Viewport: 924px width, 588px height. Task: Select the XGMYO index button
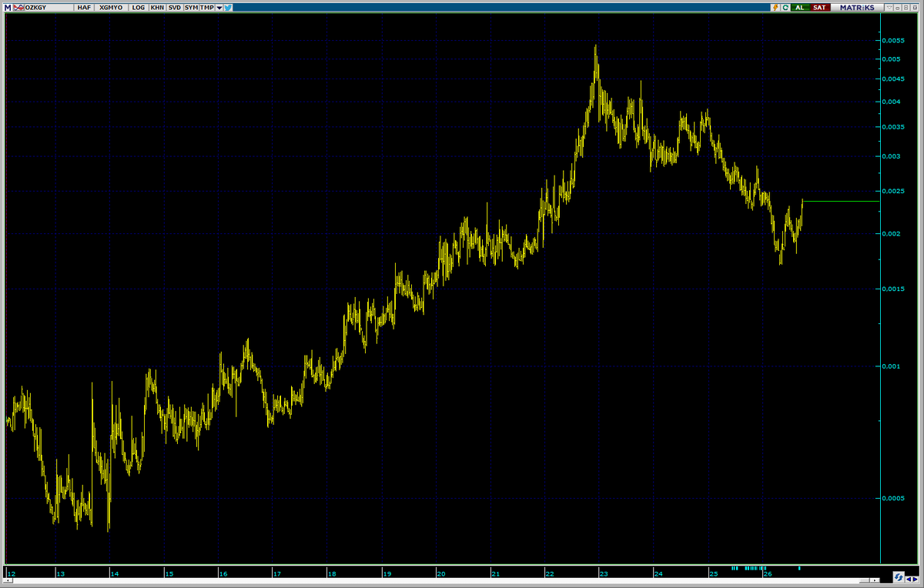111,8
